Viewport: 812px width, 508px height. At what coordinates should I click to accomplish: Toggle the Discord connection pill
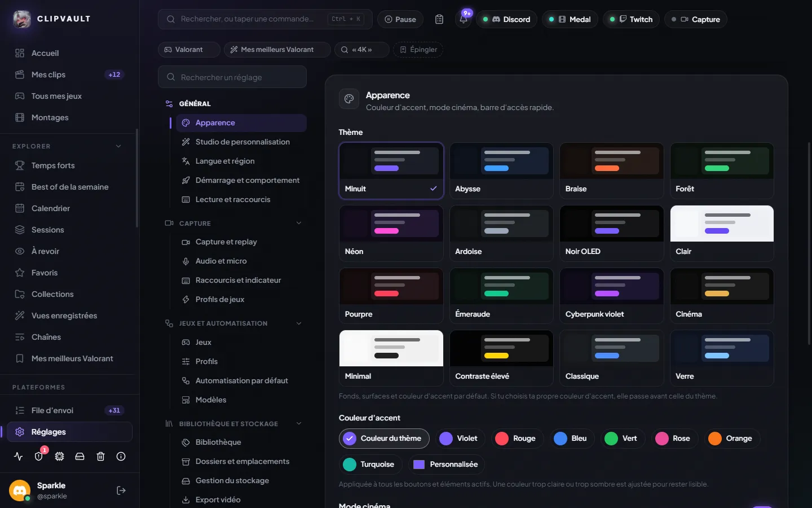coord(506,19)
